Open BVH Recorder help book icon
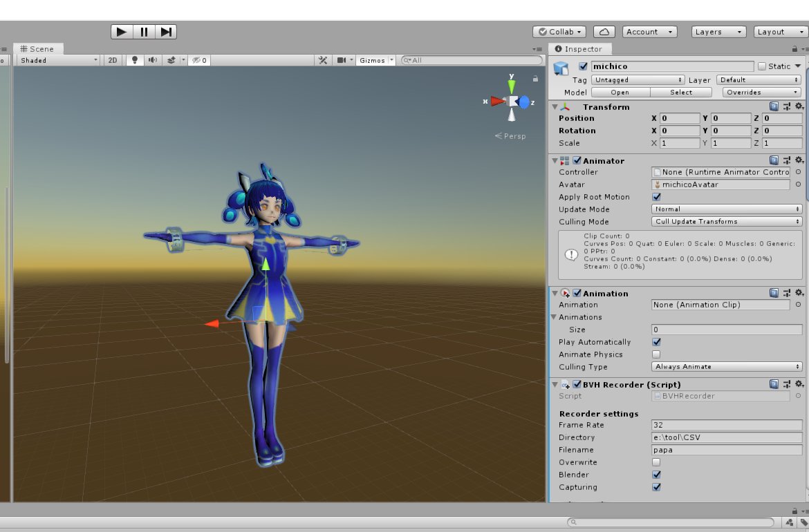 774,384
